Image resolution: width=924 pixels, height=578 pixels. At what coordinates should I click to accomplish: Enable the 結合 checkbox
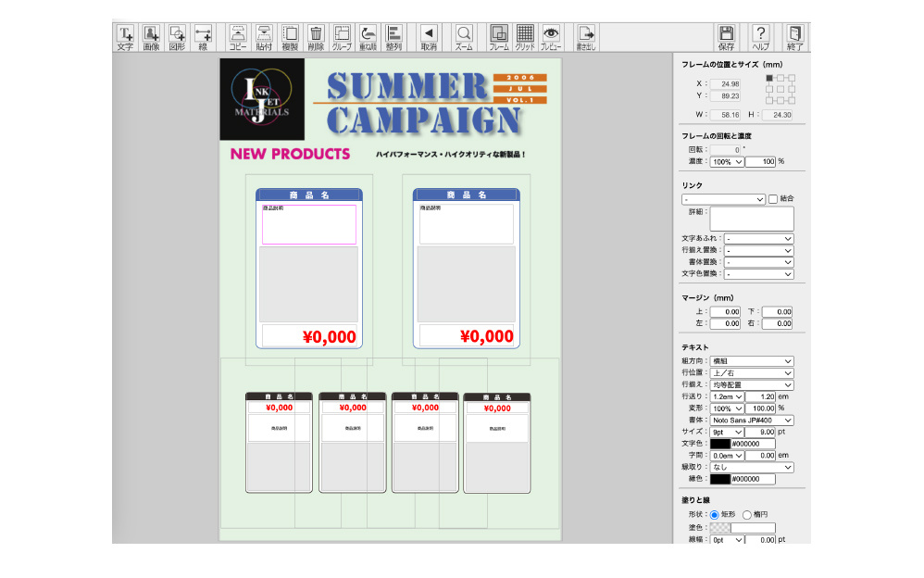point(773,199)
